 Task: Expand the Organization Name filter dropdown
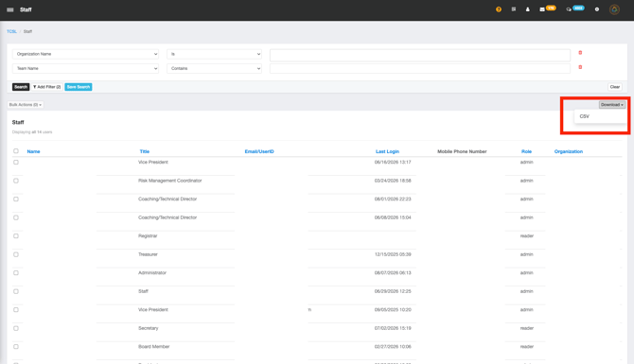pyautogui.click(x=85, y=54)
